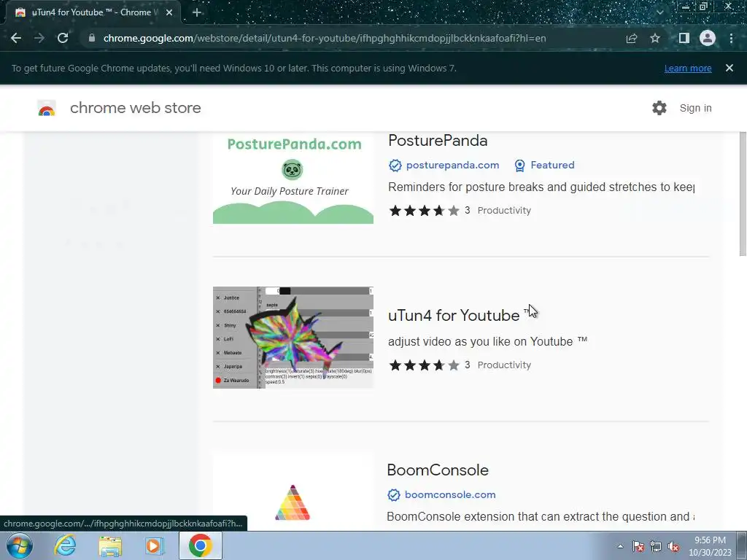Image resolution: width=747 pixels, height=560 pixels.
Task: Open BoomConsole pyramid thumbnail
Action: pyautogui.click(x=293, y=503)
